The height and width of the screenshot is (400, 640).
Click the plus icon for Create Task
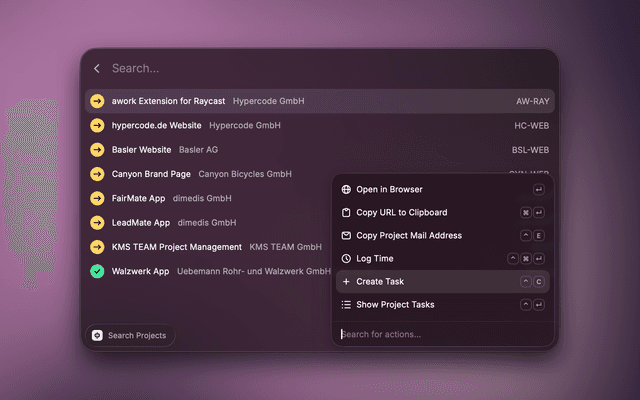tap(346, 282)
